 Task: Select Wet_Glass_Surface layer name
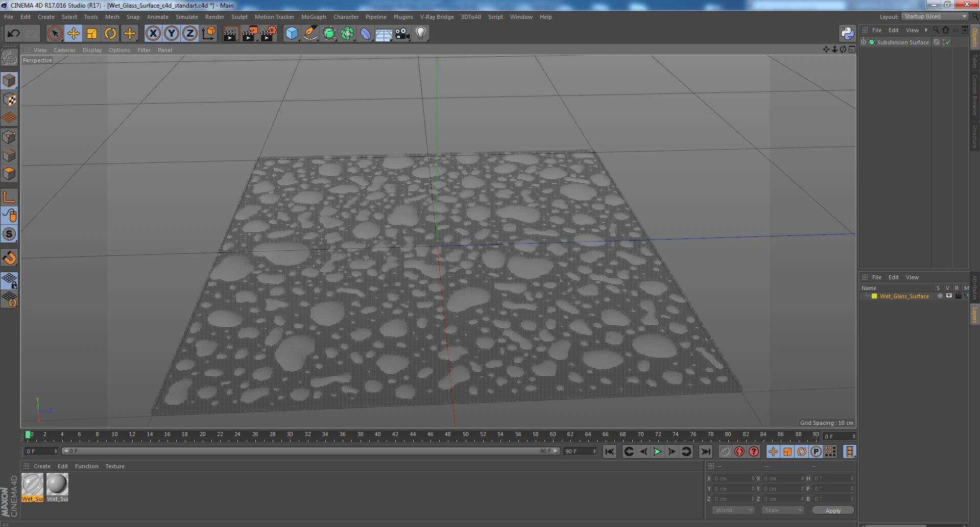pyautogui.click(x=904, y=296)
